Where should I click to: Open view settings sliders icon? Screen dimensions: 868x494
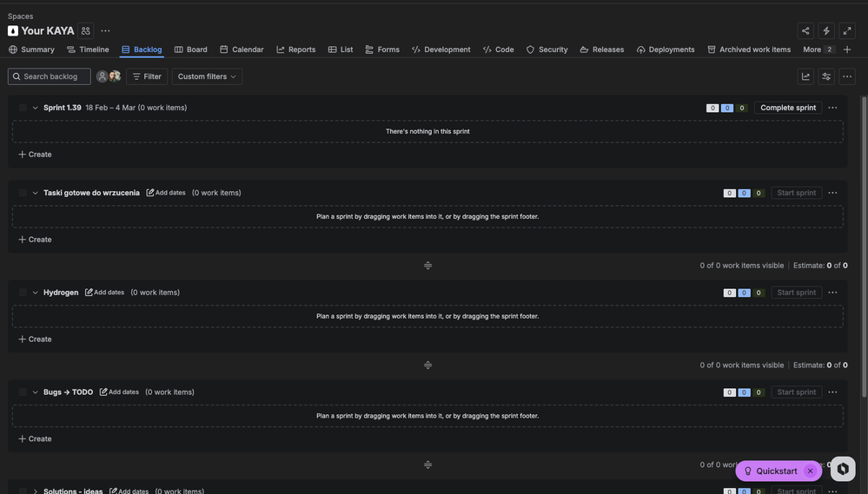pos(826,76)
